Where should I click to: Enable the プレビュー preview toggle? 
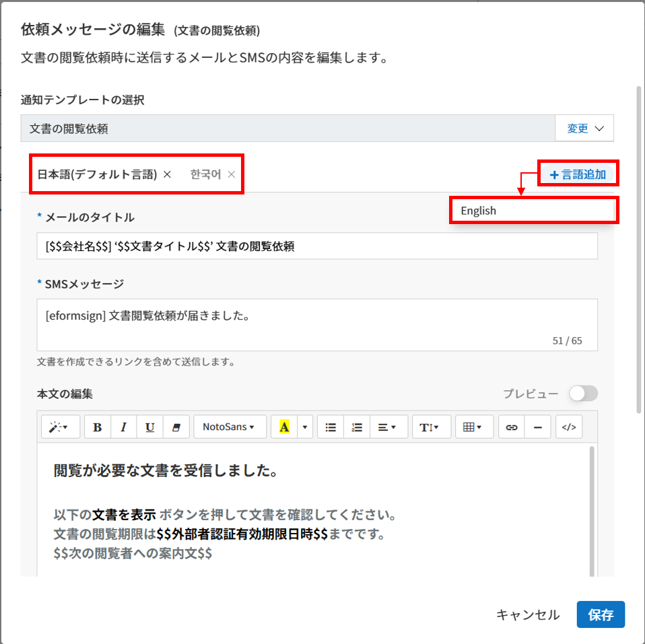point(583,394)
